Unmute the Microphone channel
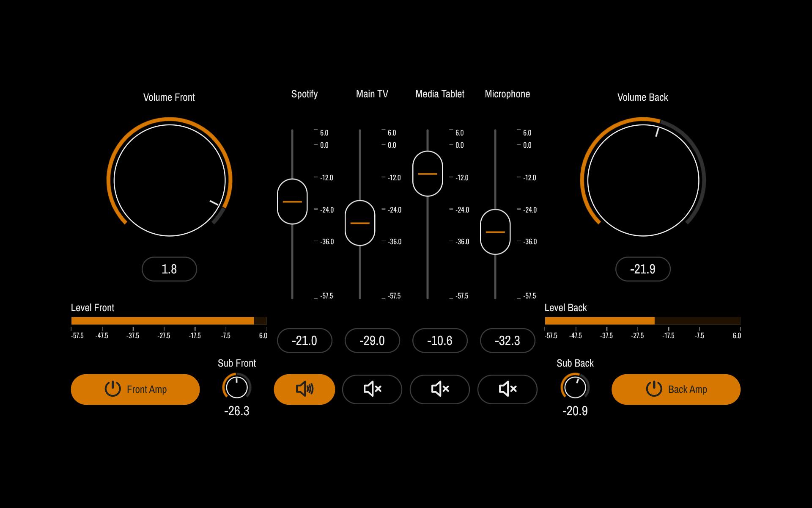Viewport: 812px width, 508px height. [x=507, y=389]
